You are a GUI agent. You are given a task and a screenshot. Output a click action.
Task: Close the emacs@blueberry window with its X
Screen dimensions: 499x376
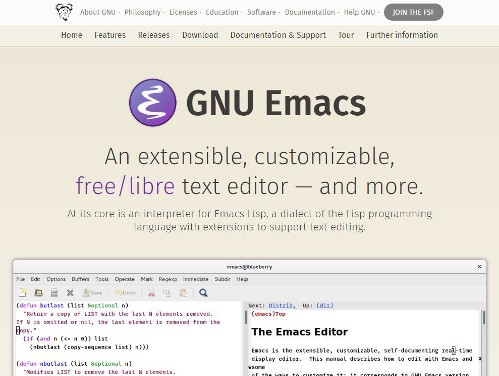[479, 267]
